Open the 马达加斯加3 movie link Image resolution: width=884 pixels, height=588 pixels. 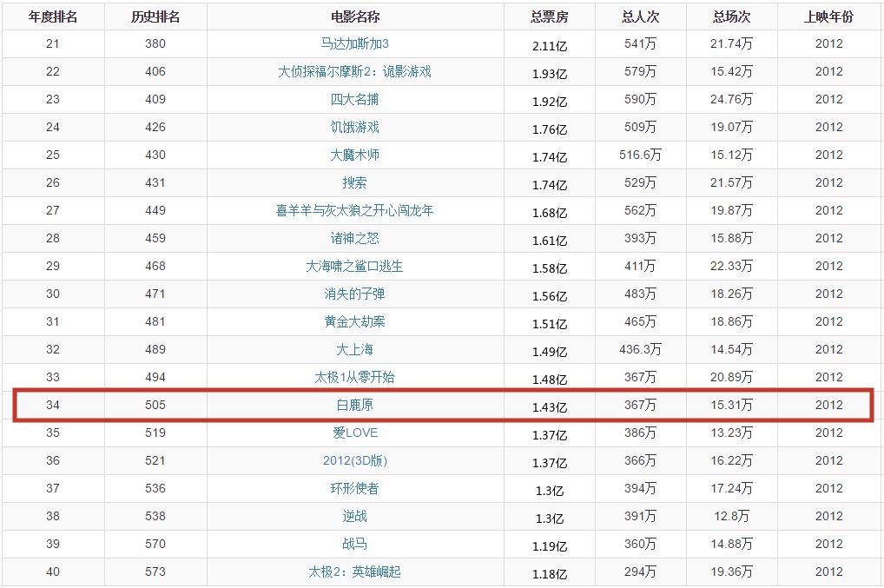point(354,44)
